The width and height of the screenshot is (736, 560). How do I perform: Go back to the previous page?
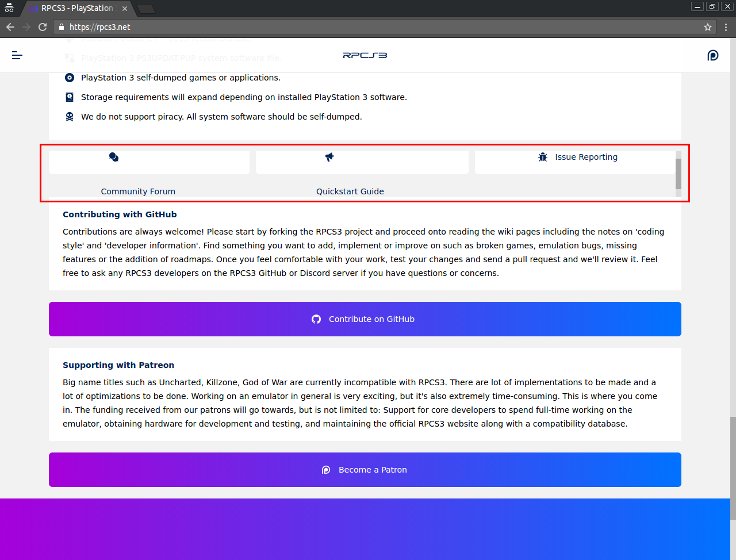(10, 27)
